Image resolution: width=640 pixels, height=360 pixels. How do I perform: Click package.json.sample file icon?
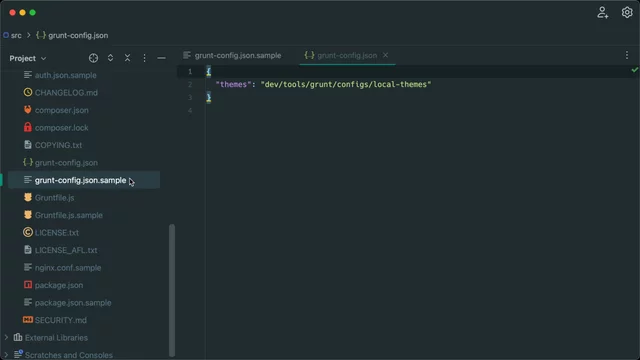27,302
